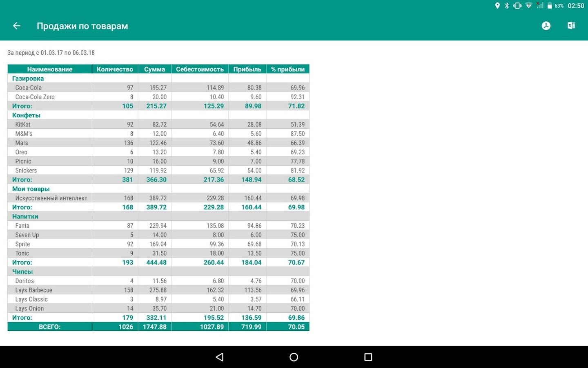Image resolution: width=588 pixels, height=368 pixels.
Task: Select the 'Mars' product row
Action: [x=158, y=143]
